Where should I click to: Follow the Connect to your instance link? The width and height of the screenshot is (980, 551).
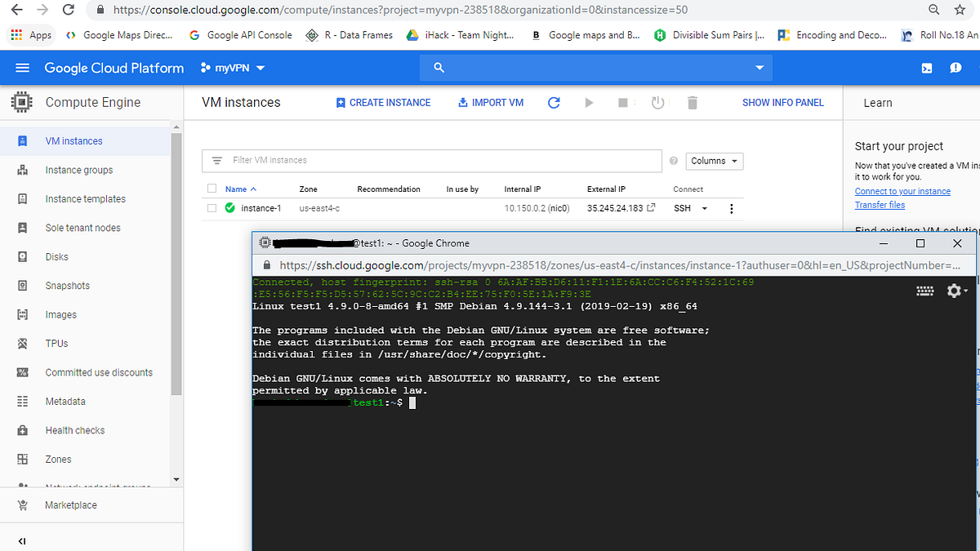tap(902, 191)
